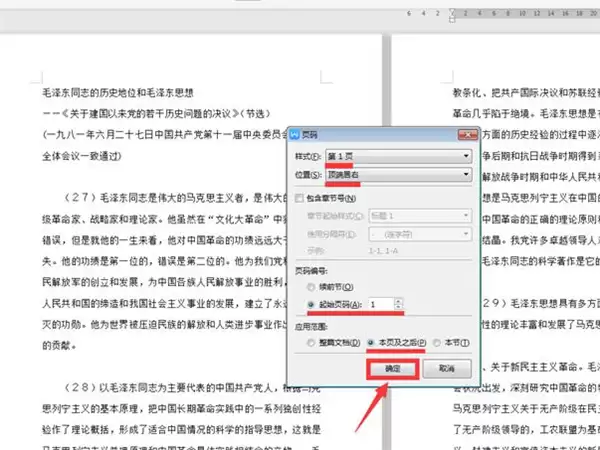The height and width of the screenshot is (450, 600).
Task: Choose 本节 as the apply range
Action: [438, 343]
